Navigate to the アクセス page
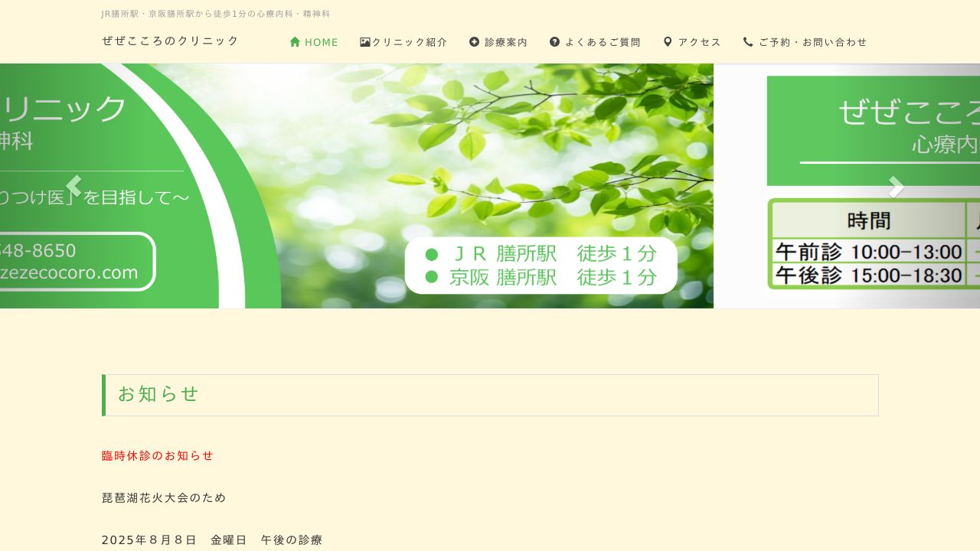This screenshot has height=551, width=980. click(700, 42)
